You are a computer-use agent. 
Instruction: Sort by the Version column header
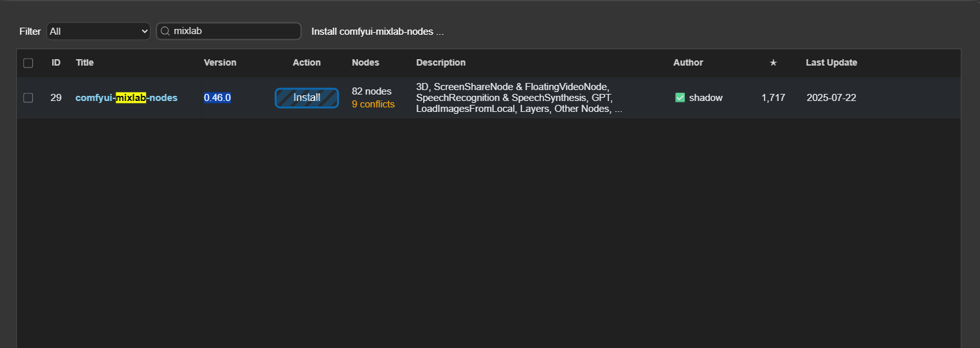click(x=220, y=63)
